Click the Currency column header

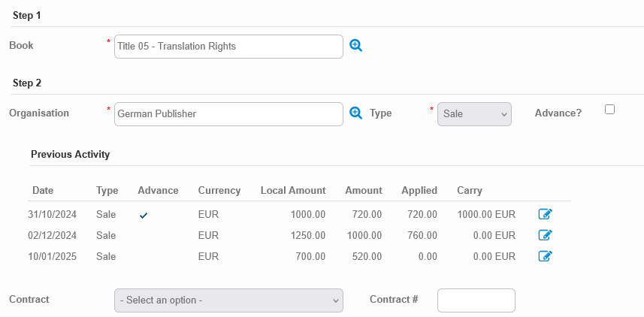click(219, 190)
